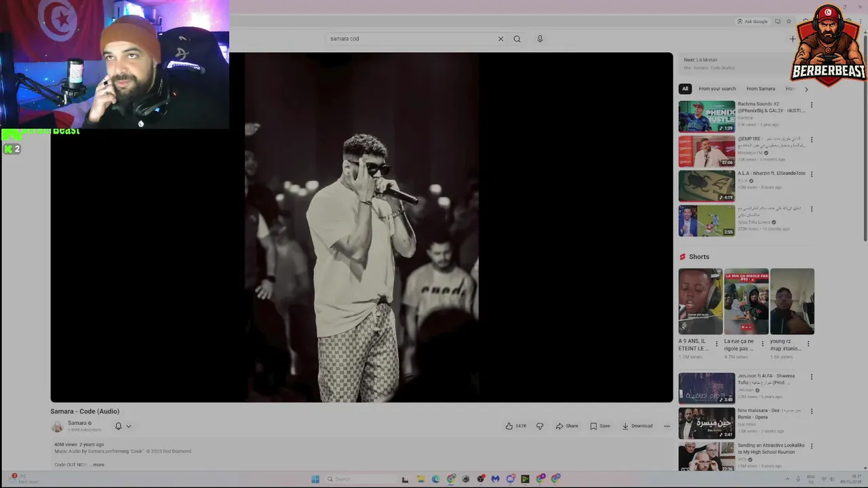Viewport: 868px width, 488px height.
Task: Open the green terminal-style taskbar app
Action: point(526,479)
